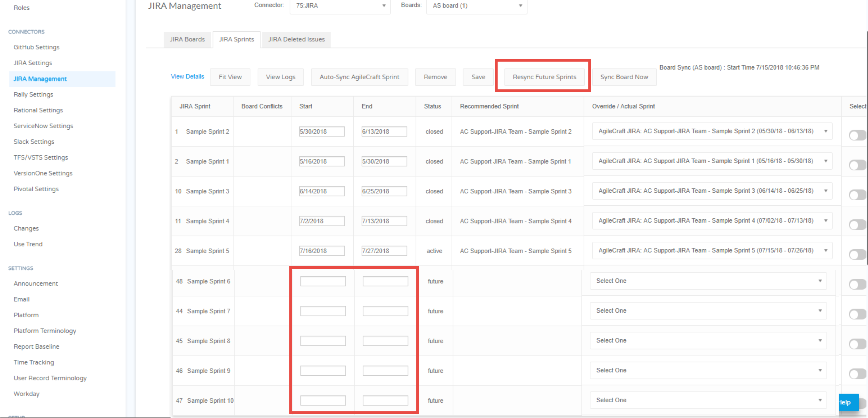The image size is (868, 418).
Task: Toggle the select switch for Sample Sprint 2
Action: point(858,135)
